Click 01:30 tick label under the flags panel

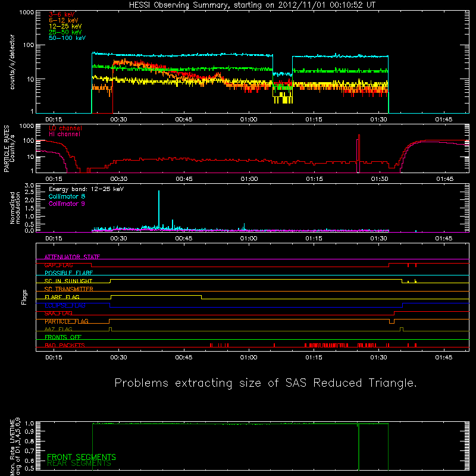378,358
